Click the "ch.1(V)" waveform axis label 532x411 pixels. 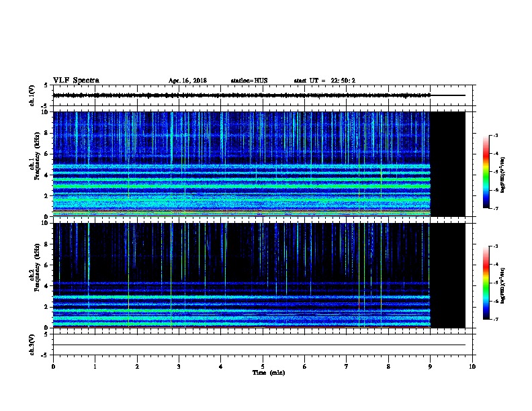32,95
